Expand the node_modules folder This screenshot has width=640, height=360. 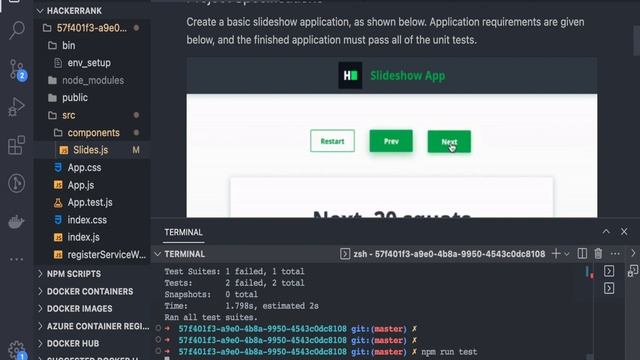93,80
